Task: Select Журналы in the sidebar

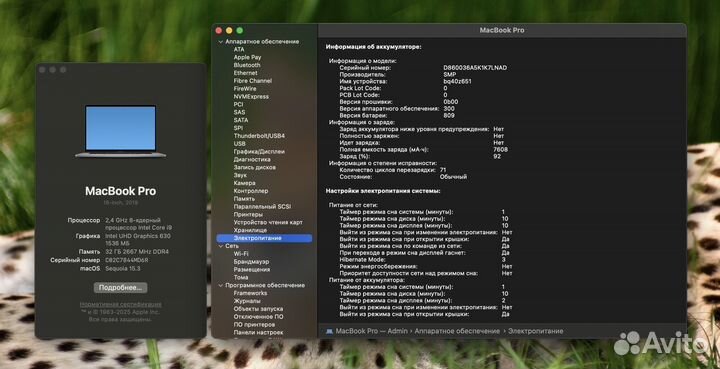Action: click(247, 301)
